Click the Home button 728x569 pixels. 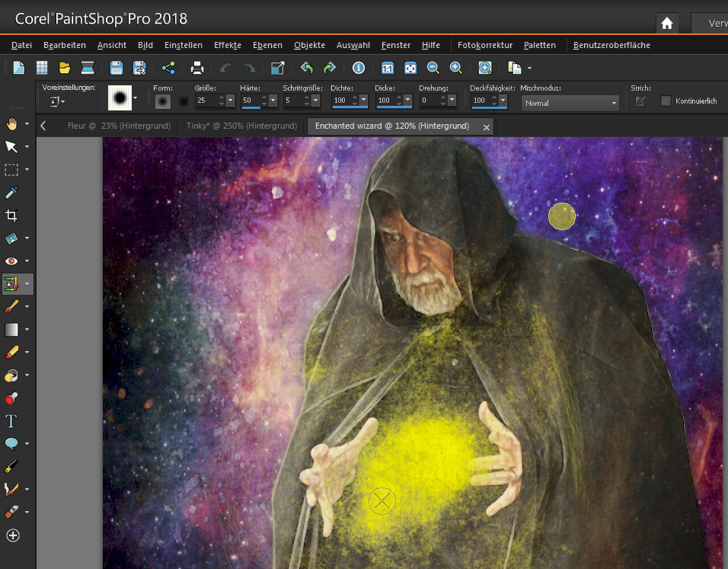pos(667,24)
